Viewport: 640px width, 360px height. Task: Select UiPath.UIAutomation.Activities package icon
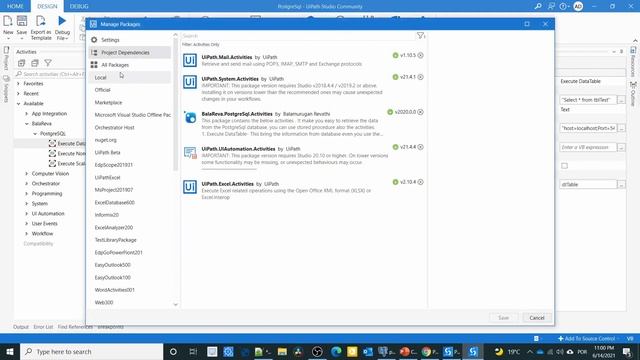click(190, 153)
